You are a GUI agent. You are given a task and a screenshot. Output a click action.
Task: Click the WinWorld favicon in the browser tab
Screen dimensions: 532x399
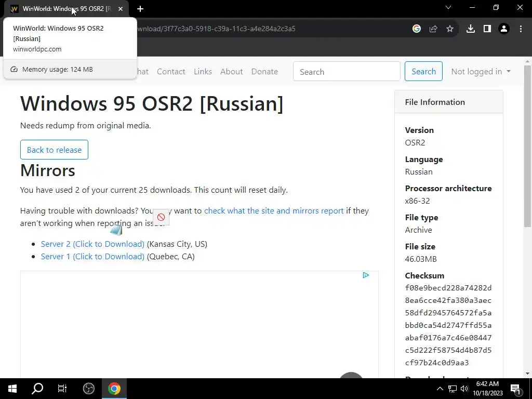(14, 9)
